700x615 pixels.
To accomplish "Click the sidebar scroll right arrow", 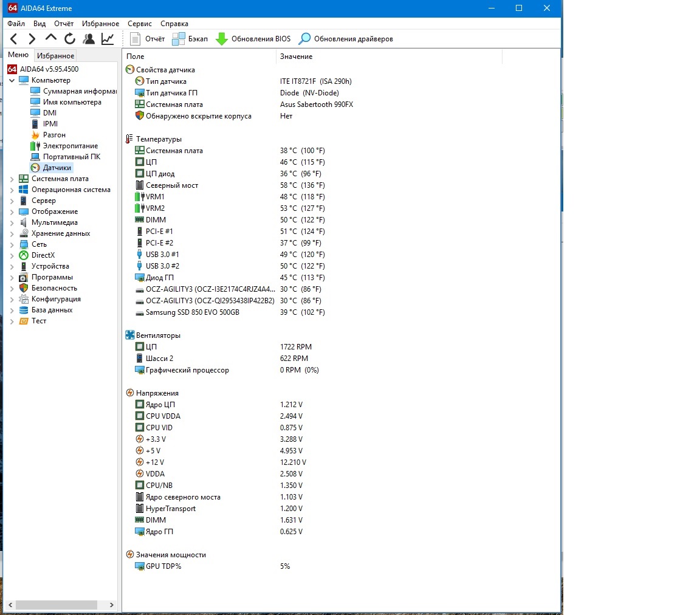I will (x=112, y=605).
